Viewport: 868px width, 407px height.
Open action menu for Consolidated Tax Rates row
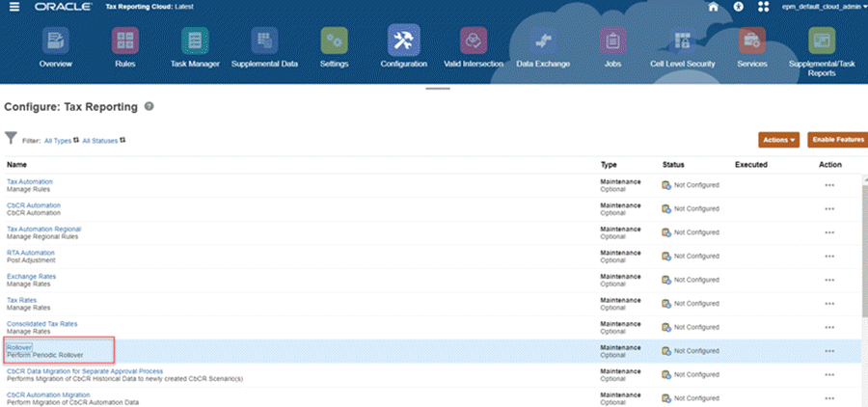click(x=829, y=327)
